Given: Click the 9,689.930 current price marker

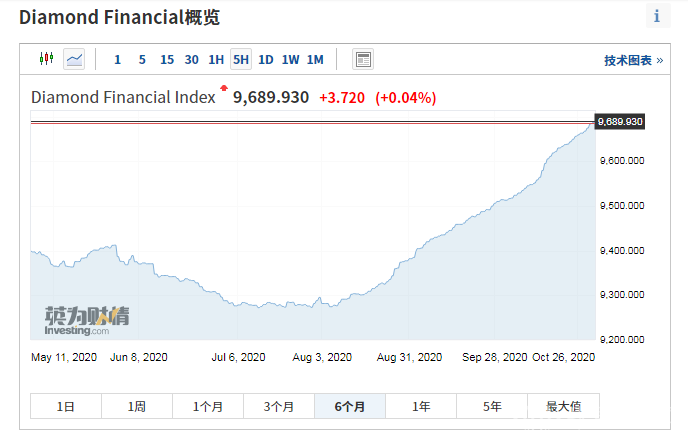Looking at the screenshot, I should [x=619, y=121].
